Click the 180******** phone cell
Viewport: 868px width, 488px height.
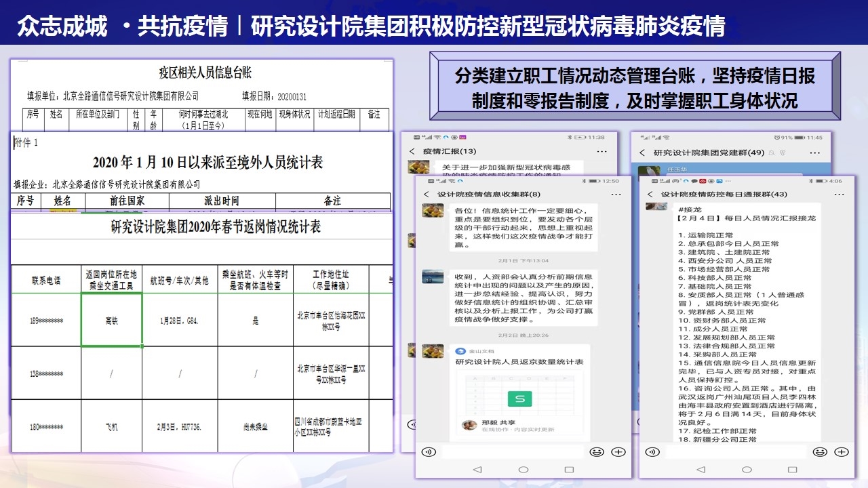[x=47, y=427]
